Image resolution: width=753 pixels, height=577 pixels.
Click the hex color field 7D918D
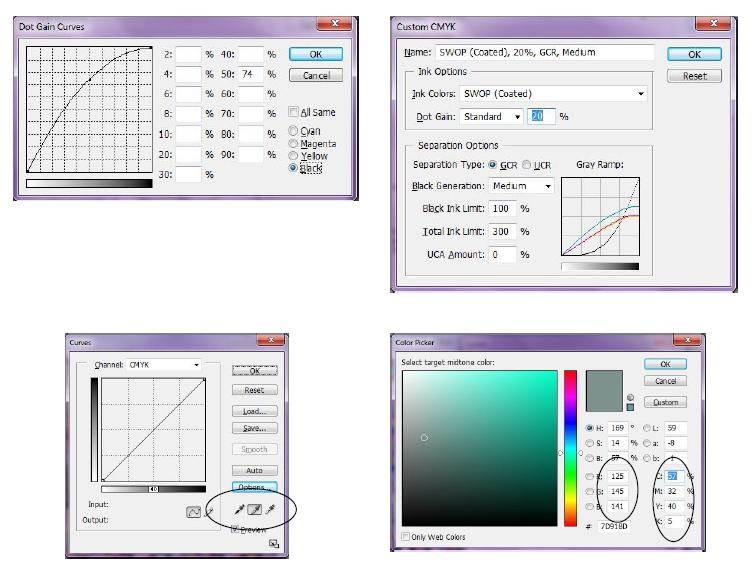pos(615,526)
